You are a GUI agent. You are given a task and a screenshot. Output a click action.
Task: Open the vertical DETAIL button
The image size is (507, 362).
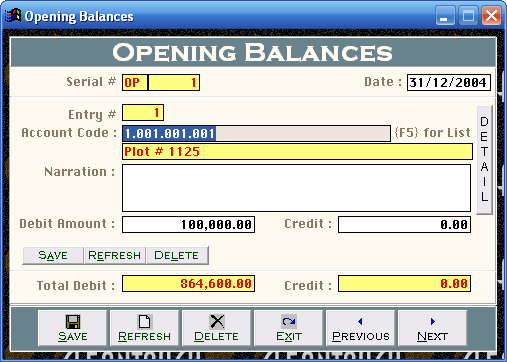[484, 160]
